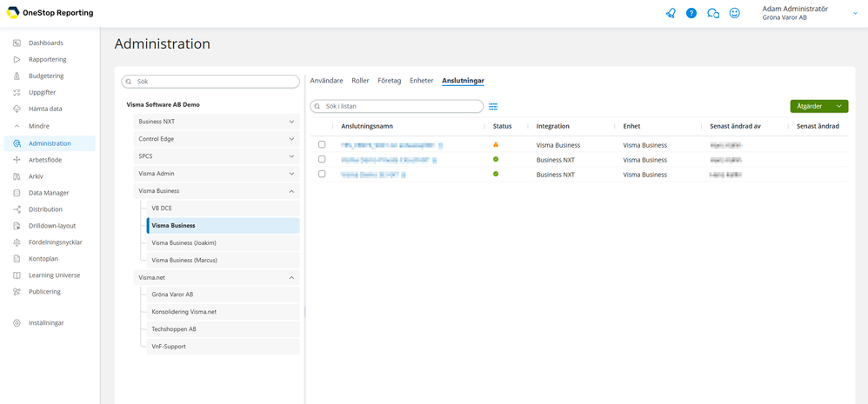Tick the third connection row checkbox
868x404 pixels.
322,175
